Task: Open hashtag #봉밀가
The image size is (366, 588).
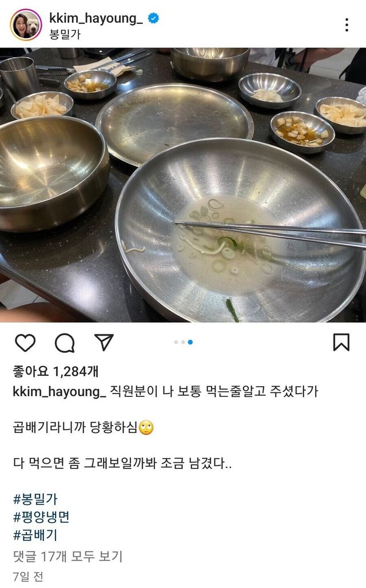Action: (x=35, y=499)
